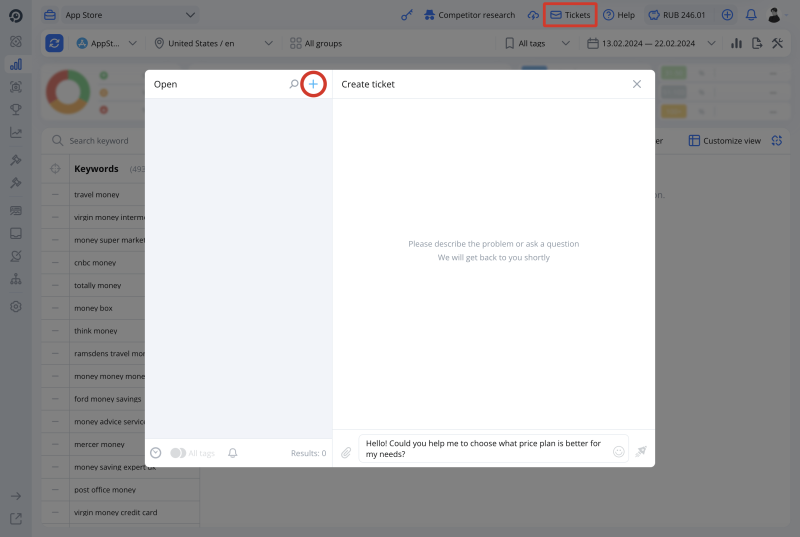Open notifications bell in top bar
This screenshot has height=537, width=800.
(x=751, y=15)
